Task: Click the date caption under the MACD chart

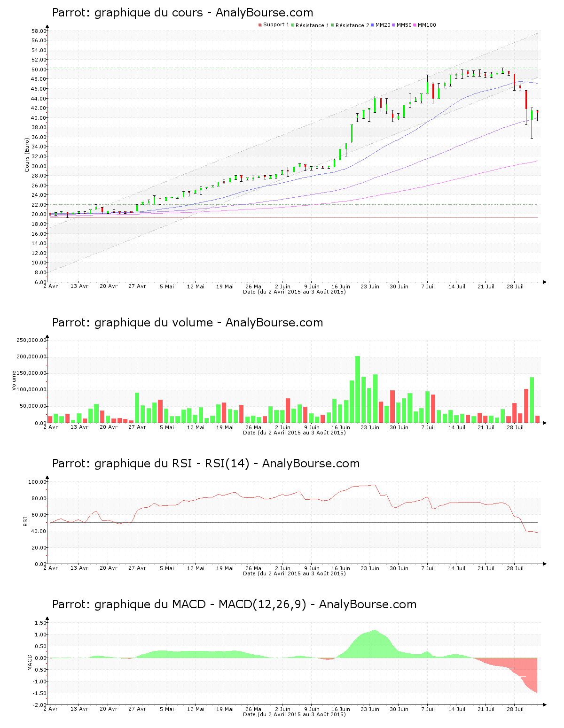Action: [294, 714]
